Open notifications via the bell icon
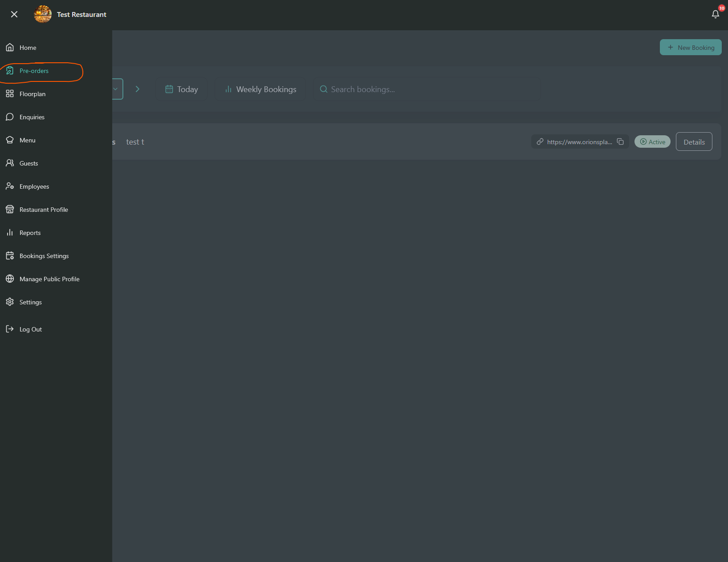The height and width of the screenshot is (562, 728). pos(715,14)
